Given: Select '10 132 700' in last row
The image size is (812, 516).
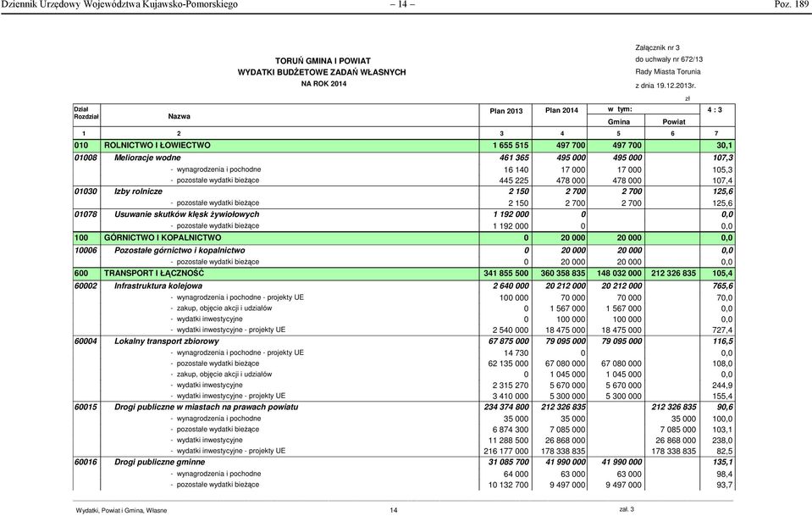Looking at the screenshot, I should point(510,485).
